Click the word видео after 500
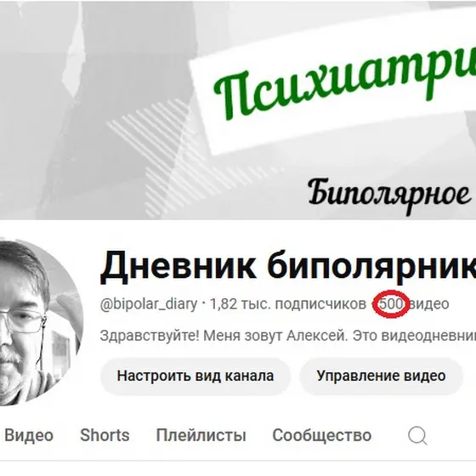 (x=429, y=304)
